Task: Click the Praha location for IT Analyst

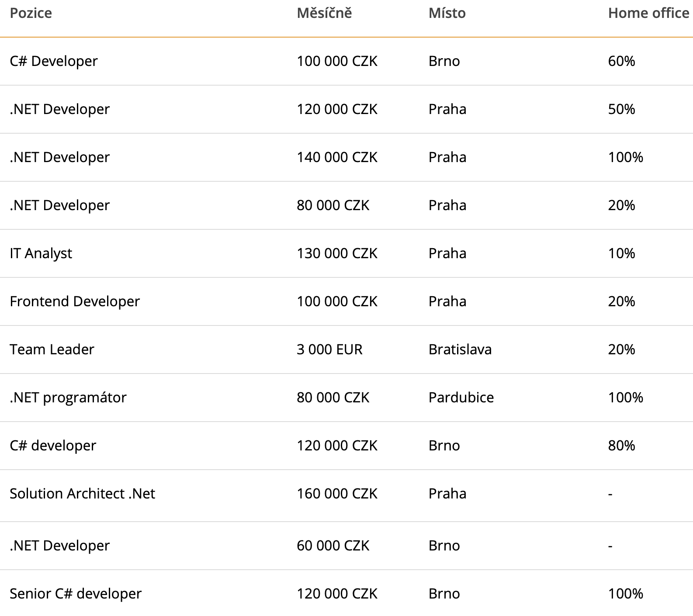Action: point(447,253)
